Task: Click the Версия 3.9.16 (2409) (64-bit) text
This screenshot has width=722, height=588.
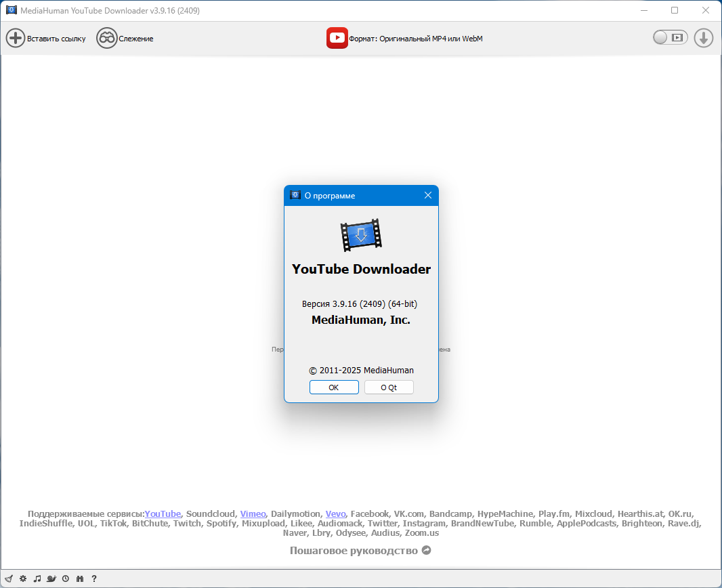Action: click(x=360, y=304)
